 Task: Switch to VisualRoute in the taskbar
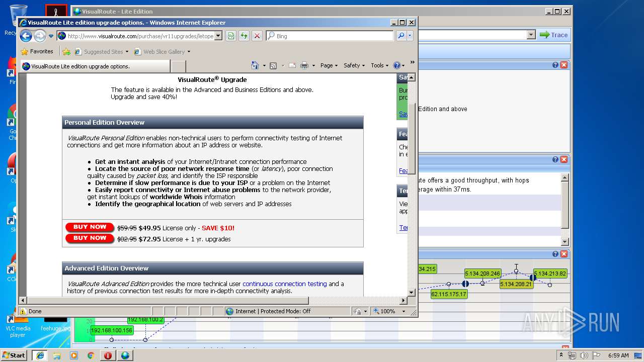(x=125, y=355)
